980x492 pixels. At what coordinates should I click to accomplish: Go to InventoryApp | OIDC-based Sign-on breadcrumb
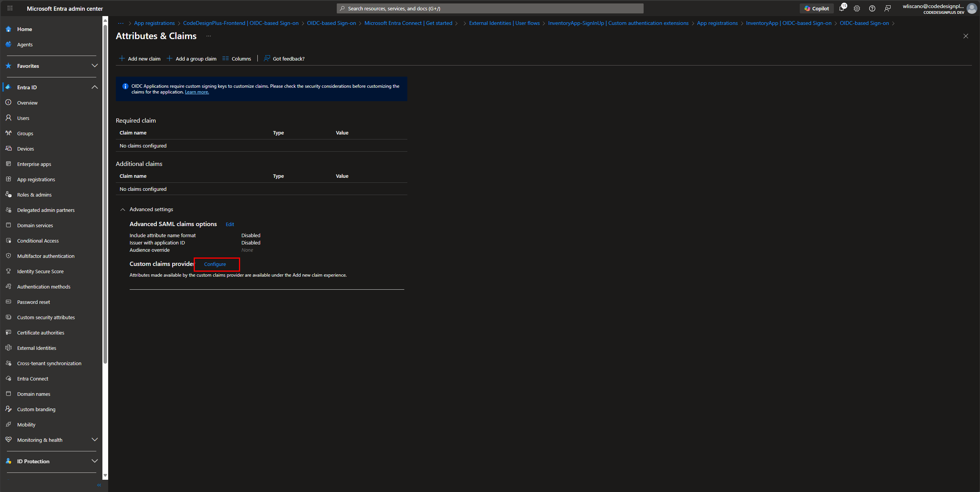click(x=789, y=23)
